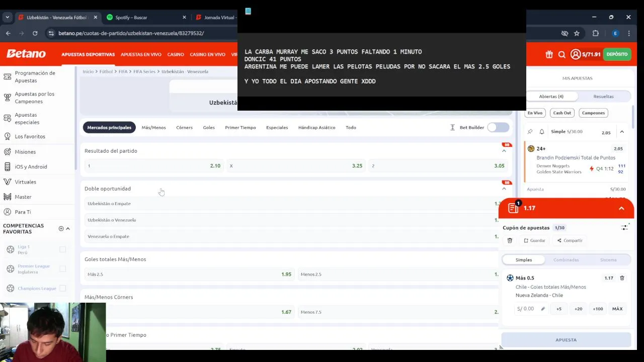Collapse Competencias Favoritas section

pyautogui.click(x=68, y=228)
